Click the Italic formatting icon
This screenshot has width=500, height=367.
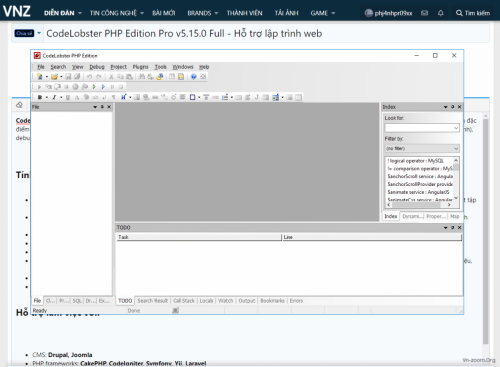point(54,97)
